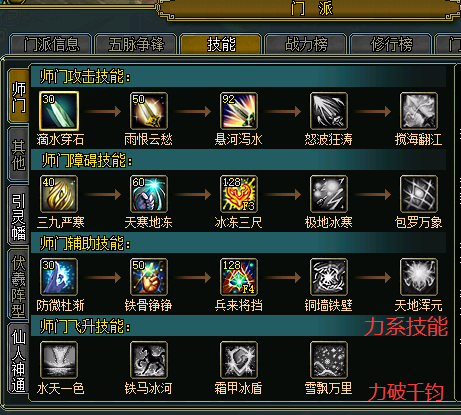Click the 防微杜渐 skill icon
The width and height of the screenshot is (461, 415).
(59, 277)
